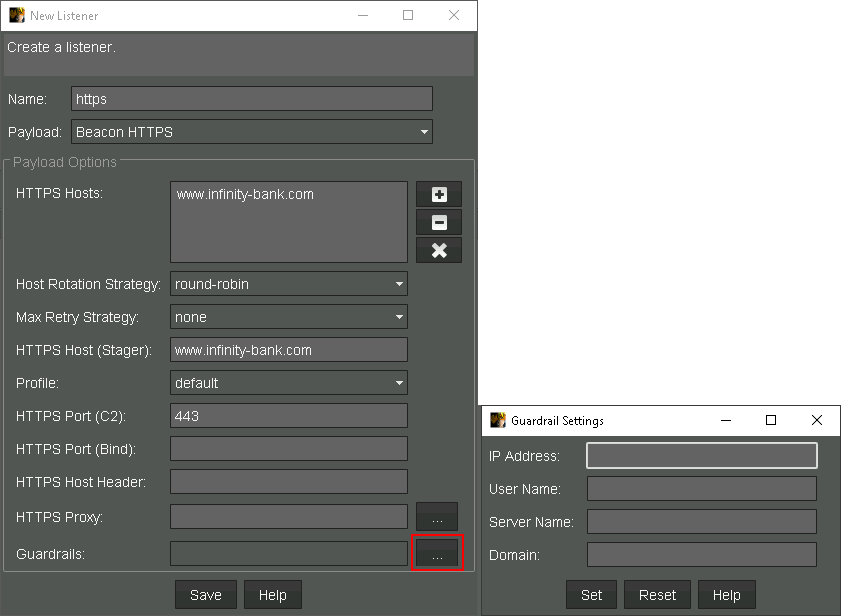841x616 pixels.
Task: Click the New Listener window app icon
Action: 16,16
